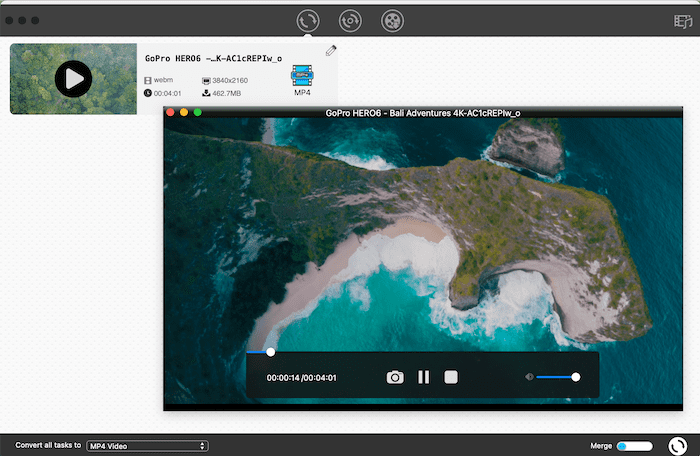Image resolution: width=700 pixels, height=456 pixels.
Task: Play the GoPro video thumbnail
Action: (73, 78)
